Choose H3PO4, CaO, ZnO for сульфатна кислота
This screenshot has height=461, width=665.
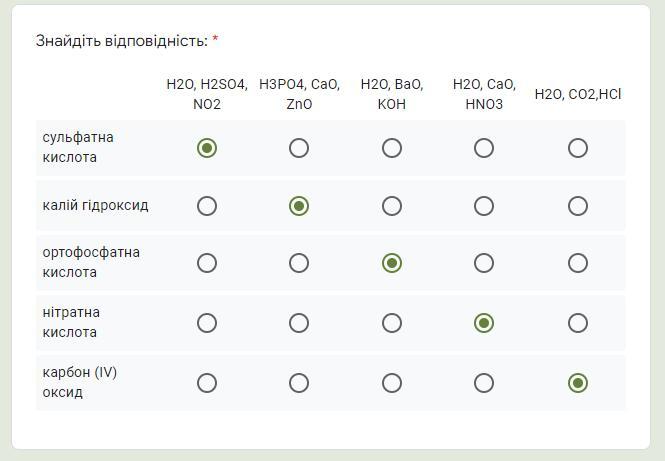[x=299, y=148]
